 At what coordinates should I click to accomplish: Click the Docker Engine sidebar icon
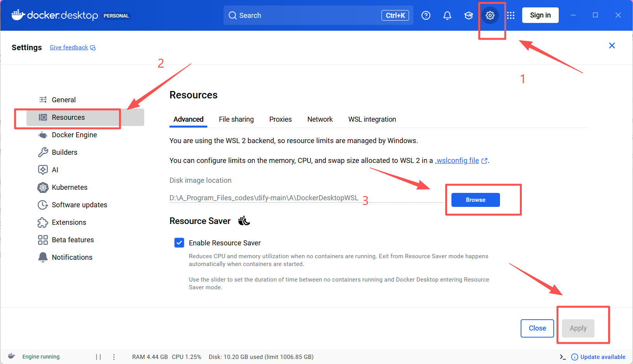(43, 135)
